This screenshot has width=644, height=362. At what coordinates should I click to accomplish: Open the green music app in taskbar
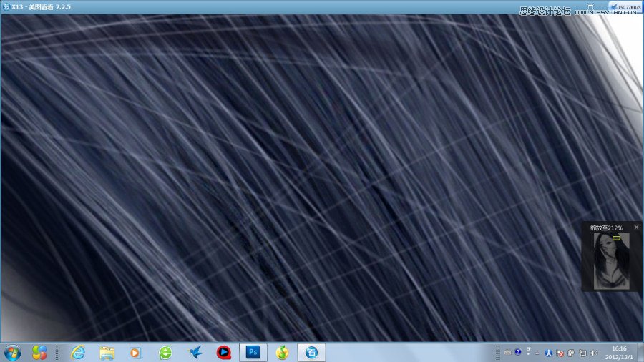[282, 353]
